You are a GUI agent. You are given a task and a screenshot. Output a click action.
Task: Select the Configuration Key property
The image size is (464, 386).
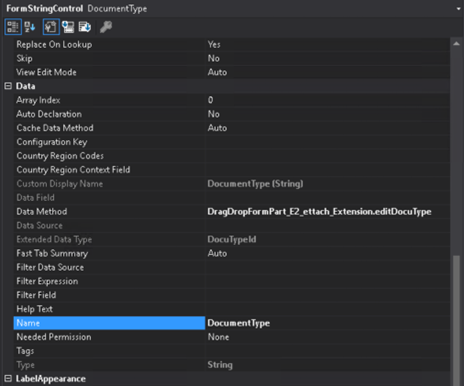click(x=52, y=142)
